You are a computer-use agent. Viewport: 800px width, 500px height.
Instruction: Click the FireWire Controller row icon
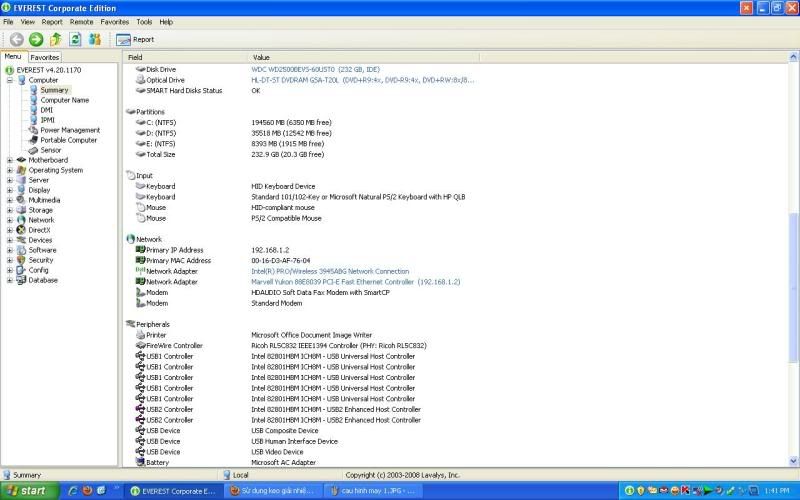(x=140, y=345)
